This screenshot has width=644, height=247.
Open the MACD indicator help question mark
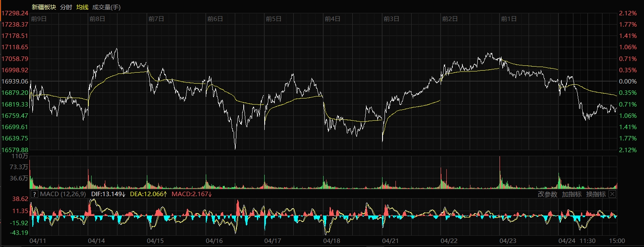coord(34,194)
